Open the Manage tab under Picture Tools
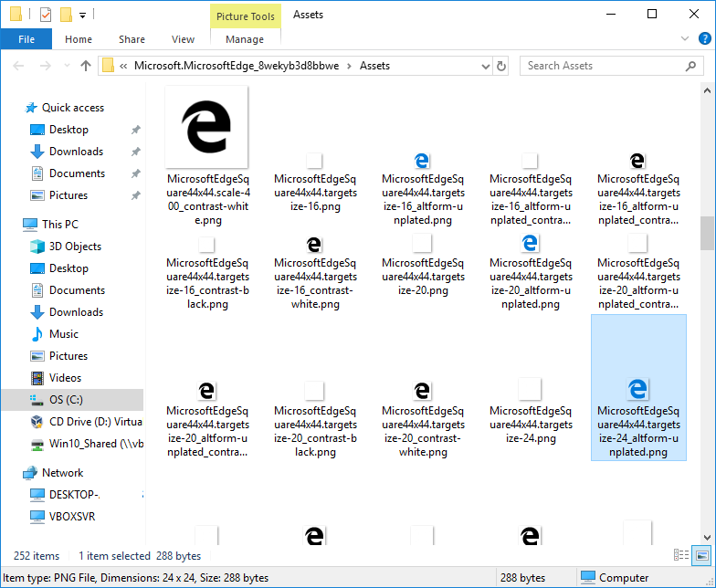 pos(245,39)
